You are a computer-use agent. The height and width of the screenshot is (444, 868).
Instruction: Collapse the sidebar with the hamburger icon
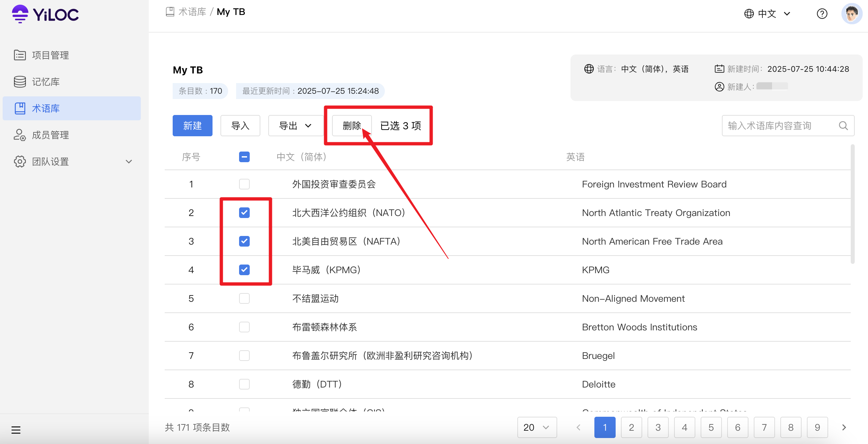16,430
